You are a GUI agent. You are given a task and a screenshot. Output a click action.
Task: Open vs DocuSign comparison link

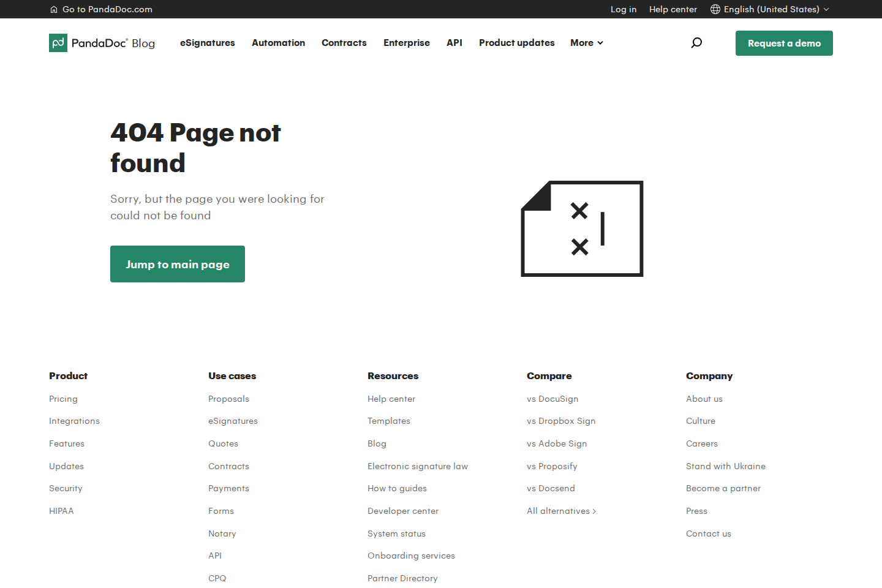coord(552,399)
